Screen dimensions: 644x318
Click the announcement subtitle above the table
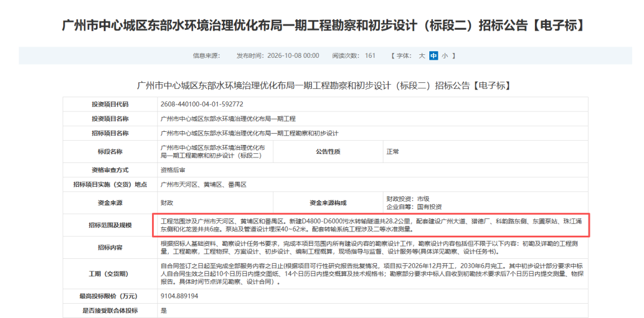click(x=323, y=86)
